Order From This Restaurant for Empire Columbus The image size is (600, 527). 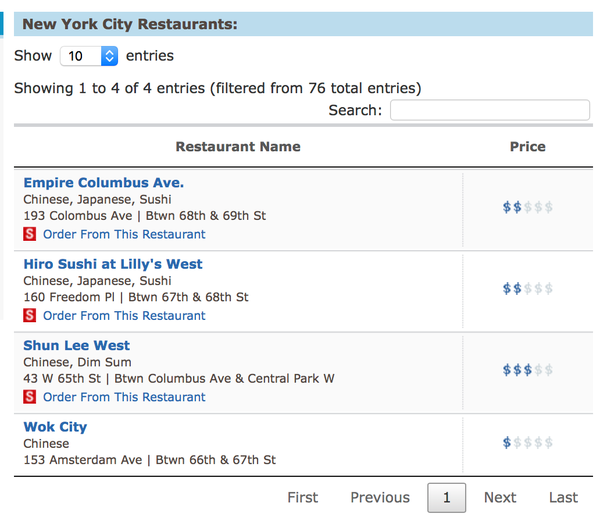[124, 234]
